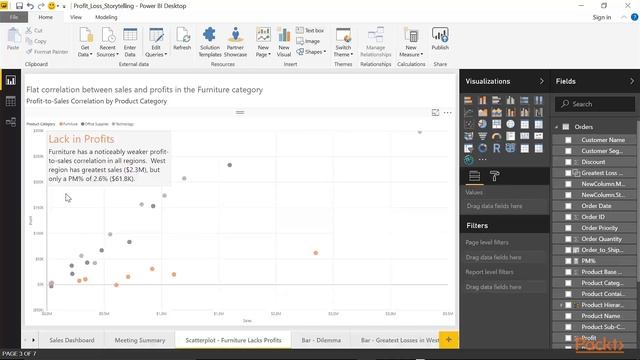The image size is (640, 360).
Task: Collapse the Visualizations pane chevron
Action: [x=542, y=81]
